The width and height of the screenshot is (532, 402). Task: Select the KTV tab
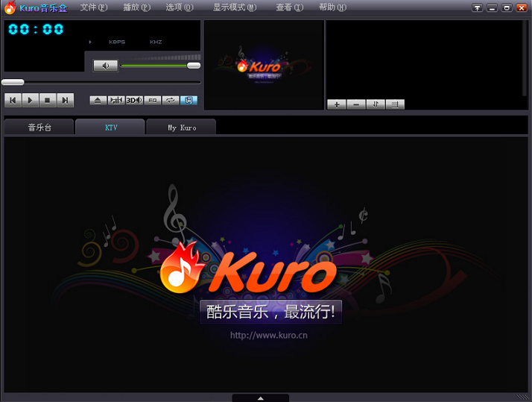[110, 128]
